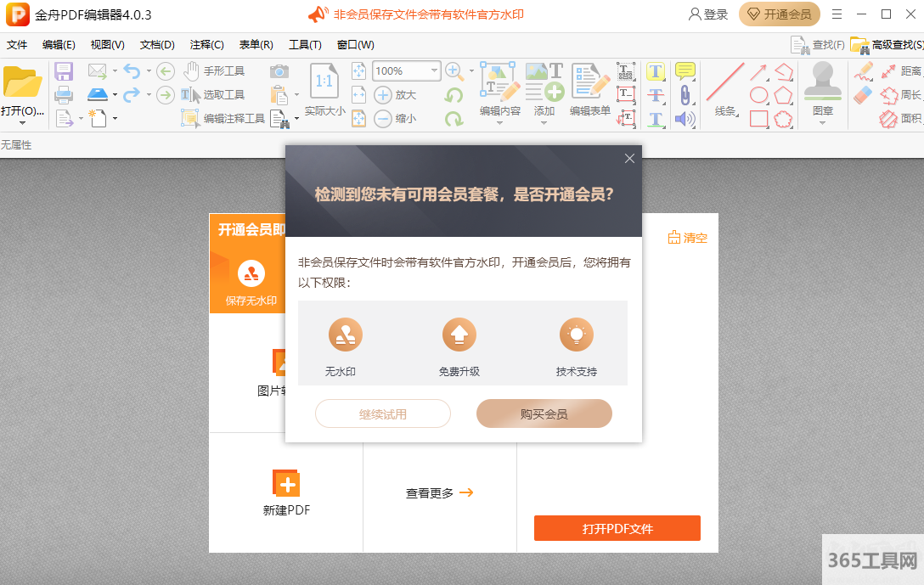
Task: Select the yellow sticky note comment tool
Action: (x=685, y=71)
